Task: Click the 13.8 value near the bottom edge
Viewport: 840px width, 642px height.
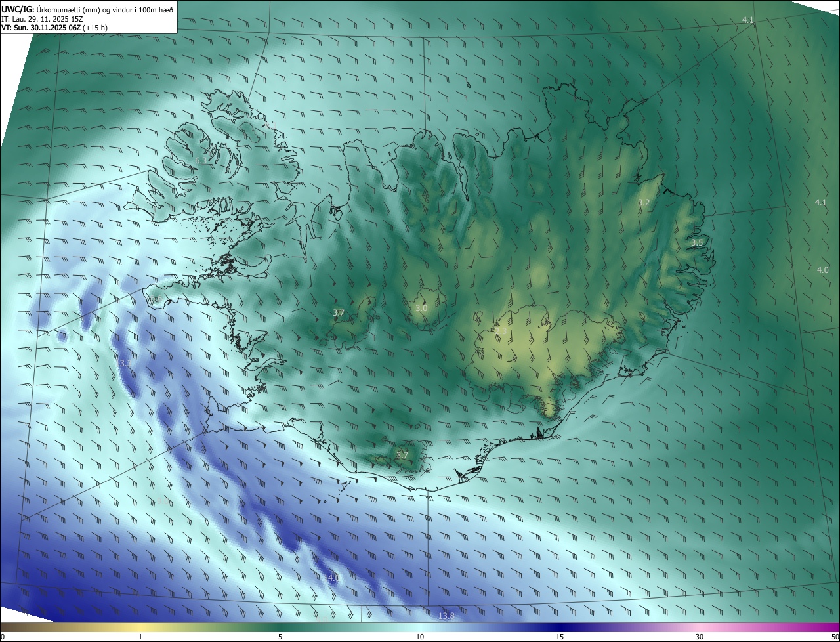Action: tap(446, 616)
